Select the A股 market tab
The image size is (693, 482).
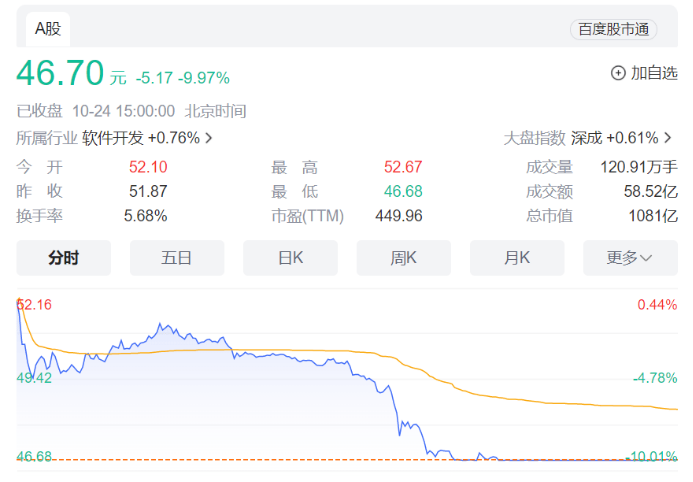coord(48,29)
